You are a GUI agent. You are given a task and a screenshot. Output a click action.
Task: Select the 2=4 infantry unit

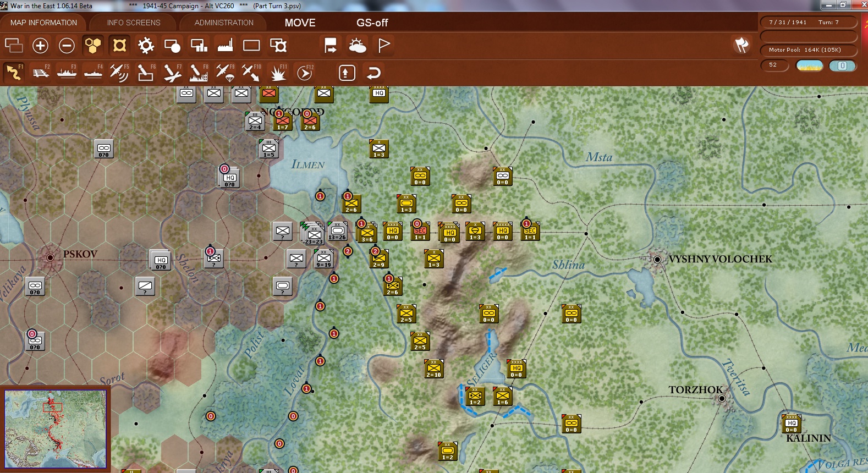pos(255,121)
